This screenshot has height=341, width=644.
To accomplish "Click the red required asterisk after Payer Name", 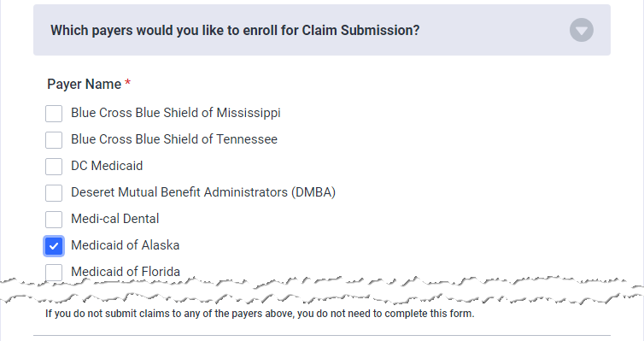I will coord(128,82).
